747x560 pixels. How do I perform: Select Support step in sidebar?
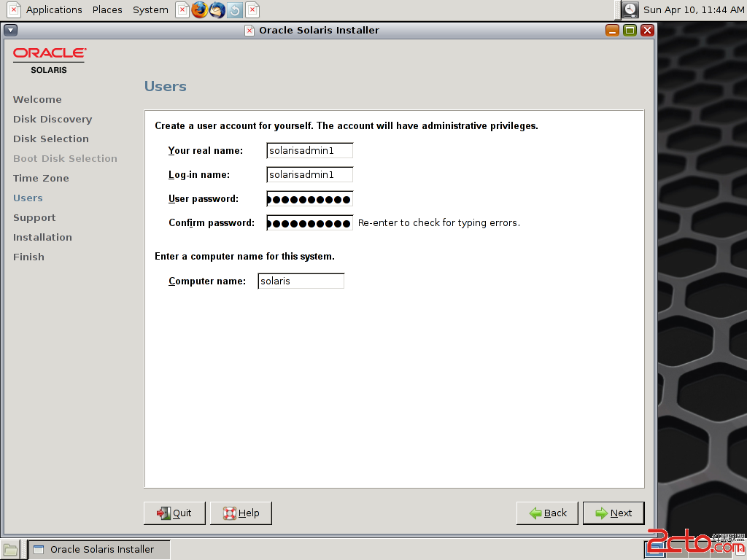(x=34, y=217)
